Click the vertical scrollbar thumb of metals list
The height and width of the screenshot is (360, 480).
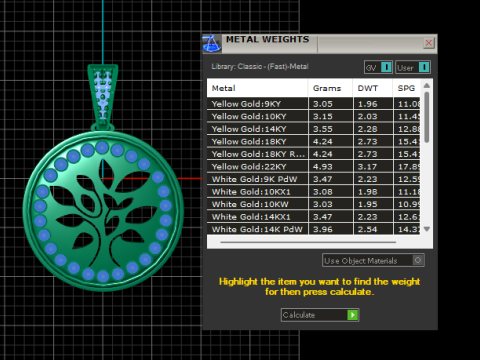coord(427,117)
